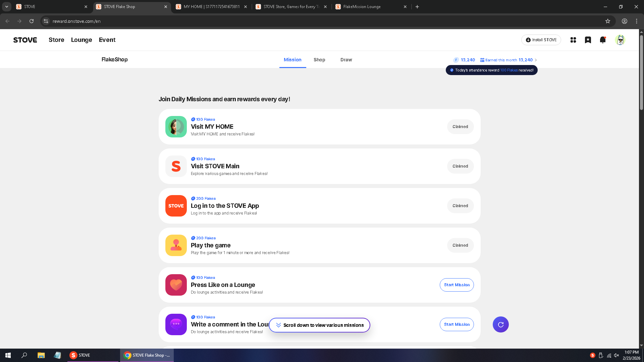This screenshot has height=362, width=644.
Task: Click the comment bubble mission icon
Action: coord(176,324)
